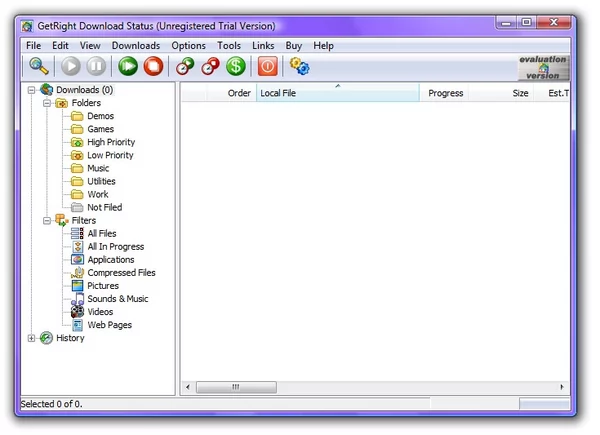
Task: Click the 'Selected 0 of 0.' status text
Action: 51,404
